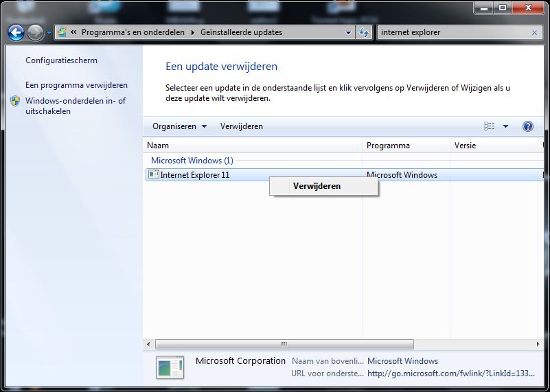Click the double-chevron in the address bar

[73, 32]
